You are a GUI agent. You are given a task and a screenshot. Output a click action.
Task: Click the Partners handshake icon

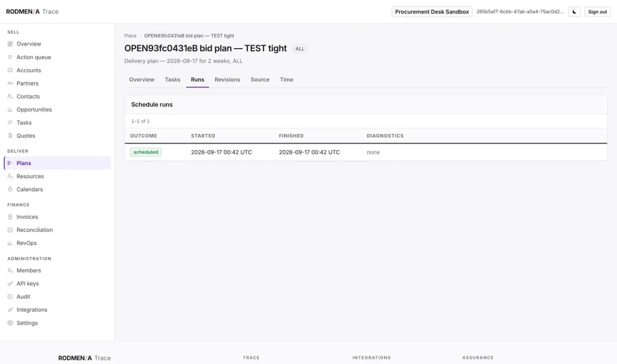[x=10, y=83]
